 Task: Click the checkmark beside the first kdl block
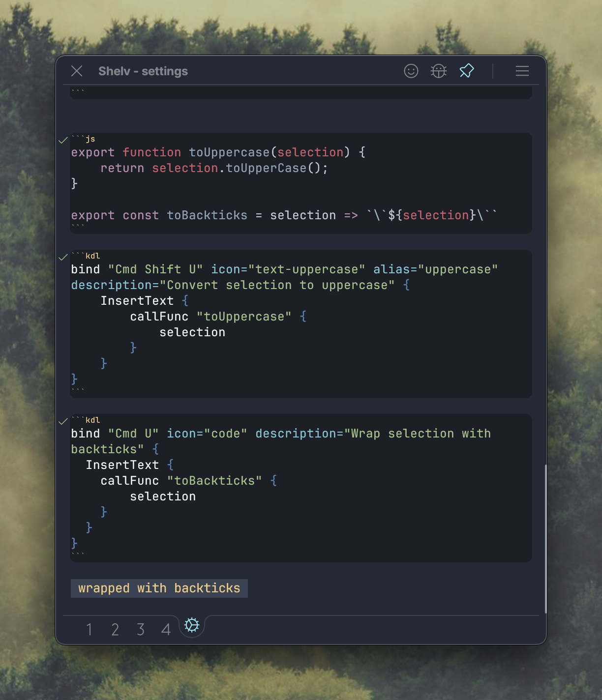pyautogui.click(x=63, y=257)
